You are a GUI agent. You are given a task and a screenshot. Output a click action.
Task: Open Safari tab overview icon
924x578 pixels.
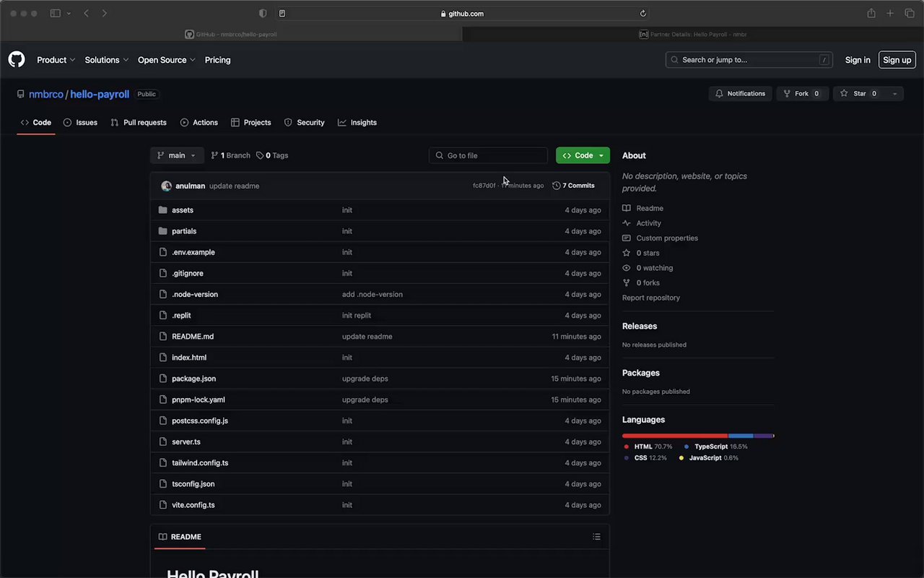910,14
